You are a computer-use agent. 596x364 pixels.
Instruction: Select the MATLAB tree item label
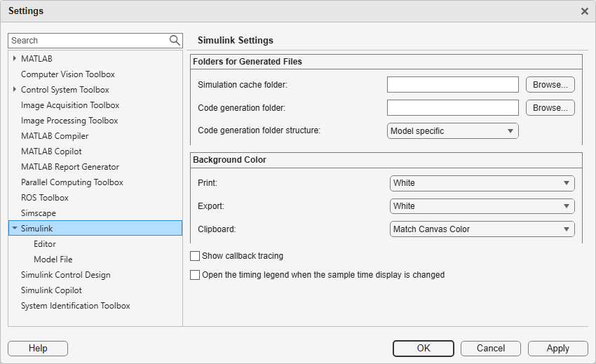[x=36, y=59]
